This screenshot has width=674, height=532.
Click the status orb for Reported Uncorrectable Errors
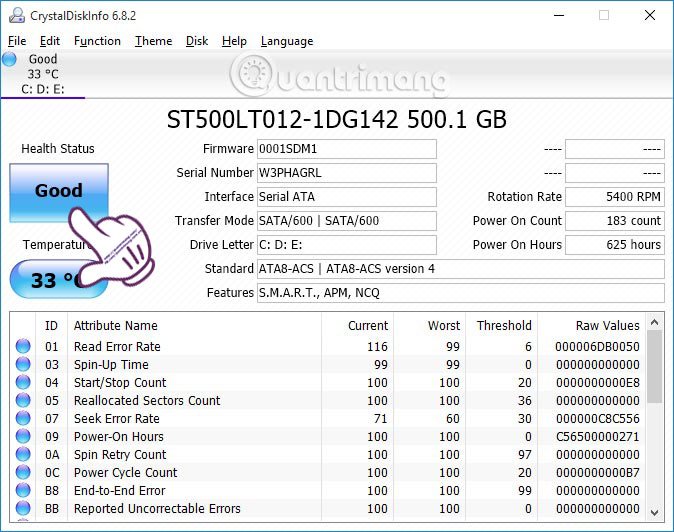23,508
